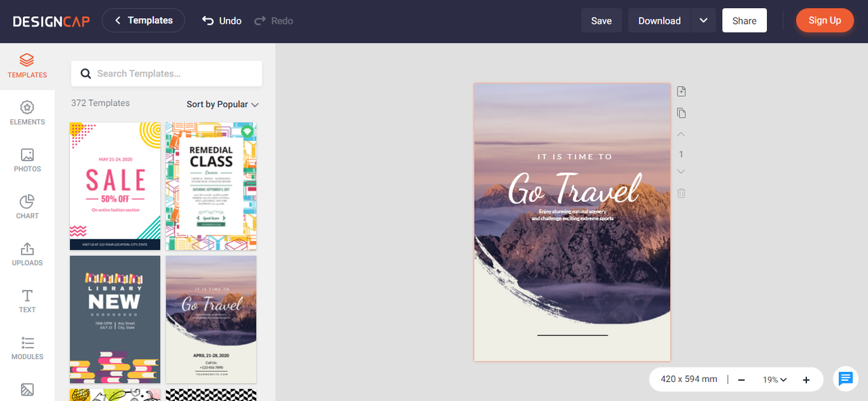Click the Redo button

(274, 20)
